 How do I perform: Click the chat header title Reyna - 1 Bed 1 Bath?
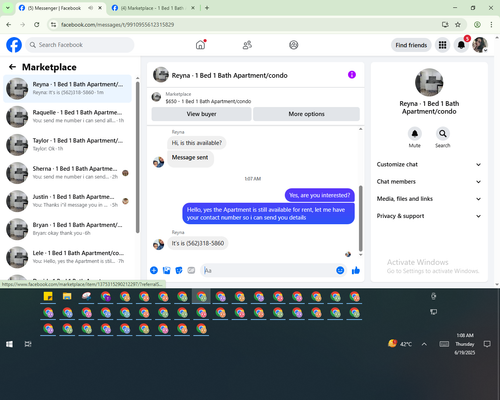[x=229, y=75]
